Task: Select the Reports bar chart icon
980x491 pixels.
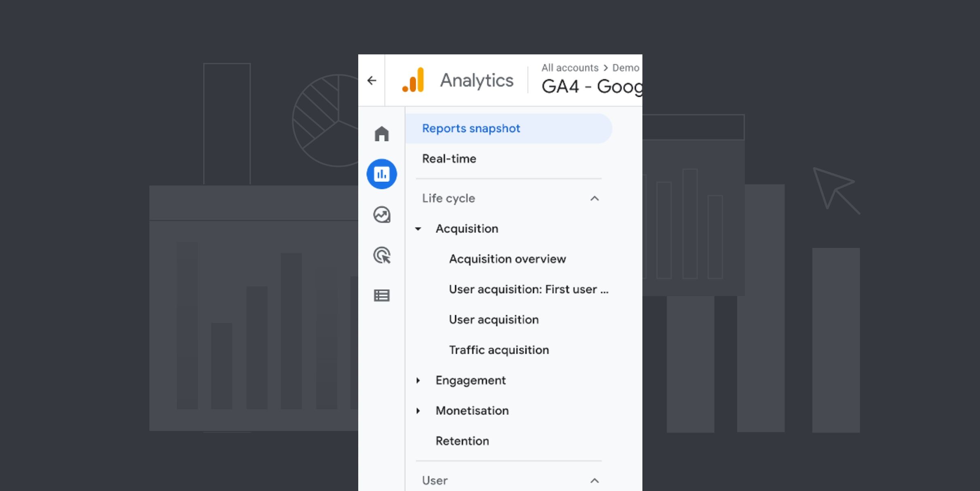Action: pyautogui.click(x=382, y=174)
